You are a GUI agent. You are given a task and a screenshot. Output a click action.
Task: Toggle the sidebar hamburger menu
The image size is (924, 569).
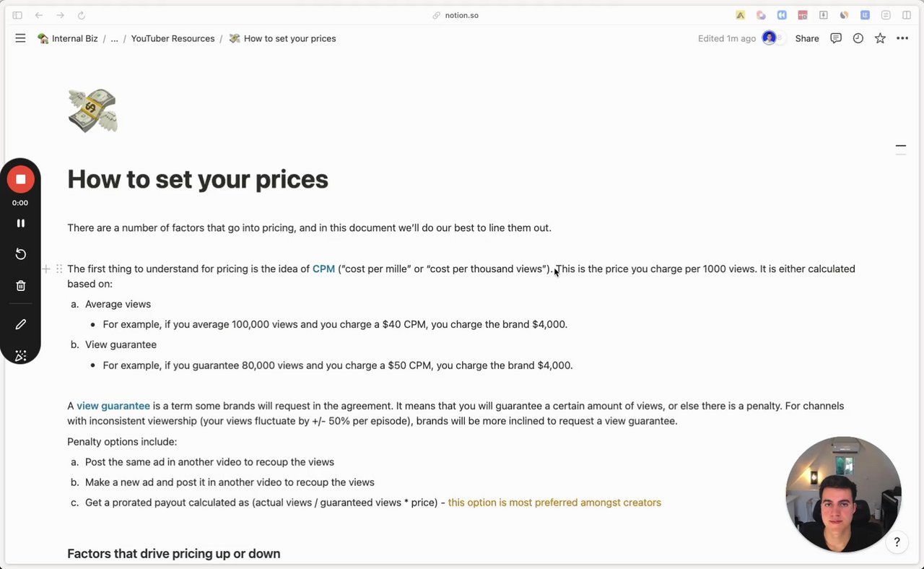[x=20, y=38]
